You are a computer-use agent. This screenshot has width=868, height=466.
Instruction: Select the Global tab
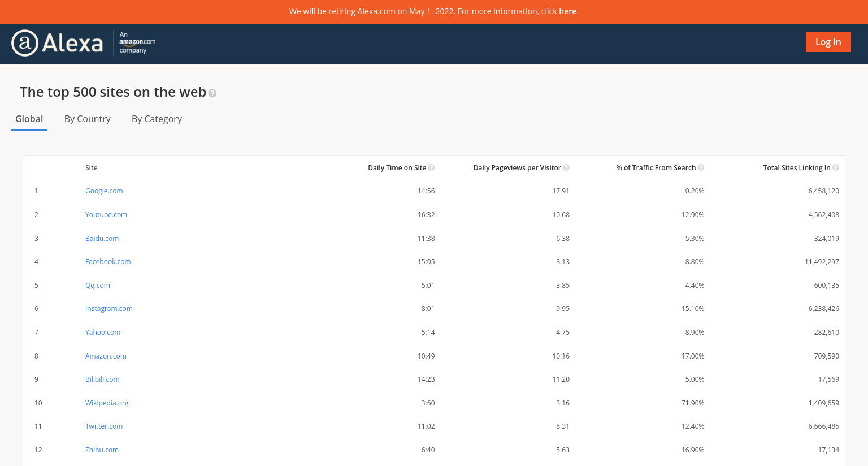(29, 119)
